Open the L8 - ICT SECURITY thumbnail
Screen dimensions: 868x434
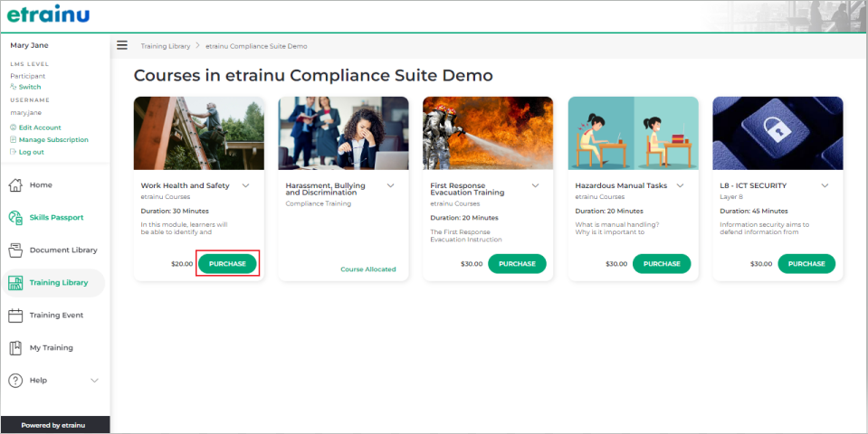(x=777, y=133)
